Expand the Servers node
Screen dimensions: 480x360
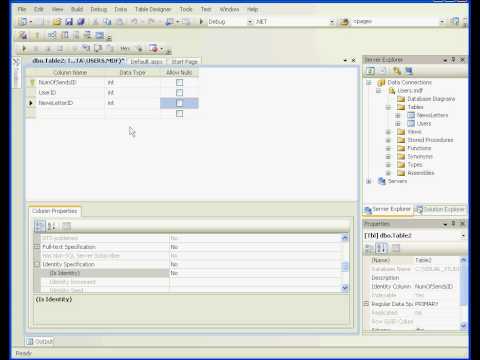(x=369, y=181)
